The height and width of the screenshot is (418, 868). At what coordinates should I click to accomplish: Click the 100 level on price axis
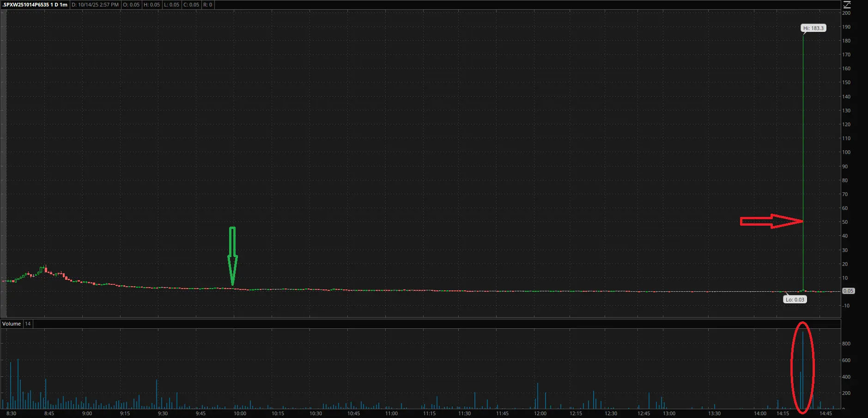pyautogui.click(x=846, y=152)
